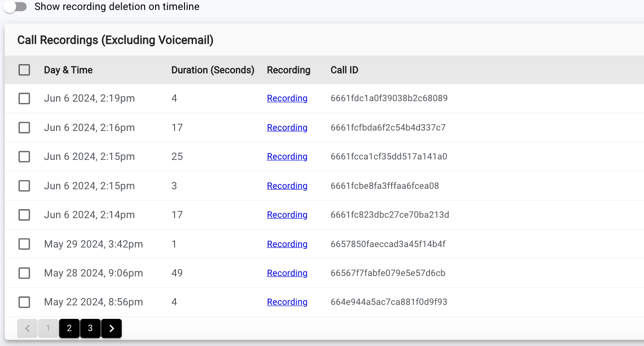Click Call Recordings (Excluding Voicemail) heading
The image size is (644, 346).
tap(115, 40)
